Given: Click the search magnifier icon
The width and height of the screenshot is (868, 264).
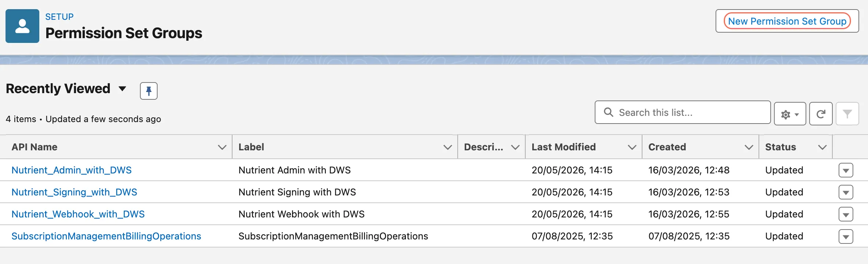Looking at the screenshot, I should click(x=608, y=112).
